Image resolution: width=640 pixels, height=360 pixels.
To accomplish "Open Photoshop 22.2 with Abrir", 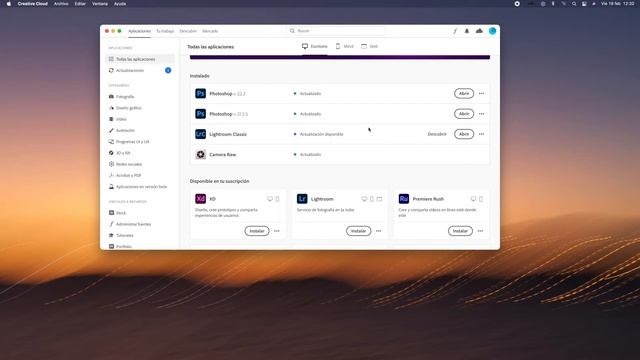I will click(x=464, y=93).
